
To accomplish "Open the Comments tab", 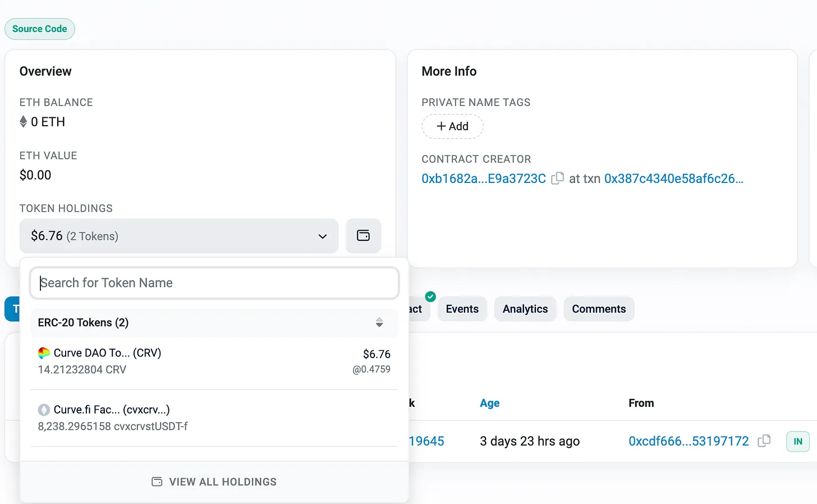I will pos(598,309).
